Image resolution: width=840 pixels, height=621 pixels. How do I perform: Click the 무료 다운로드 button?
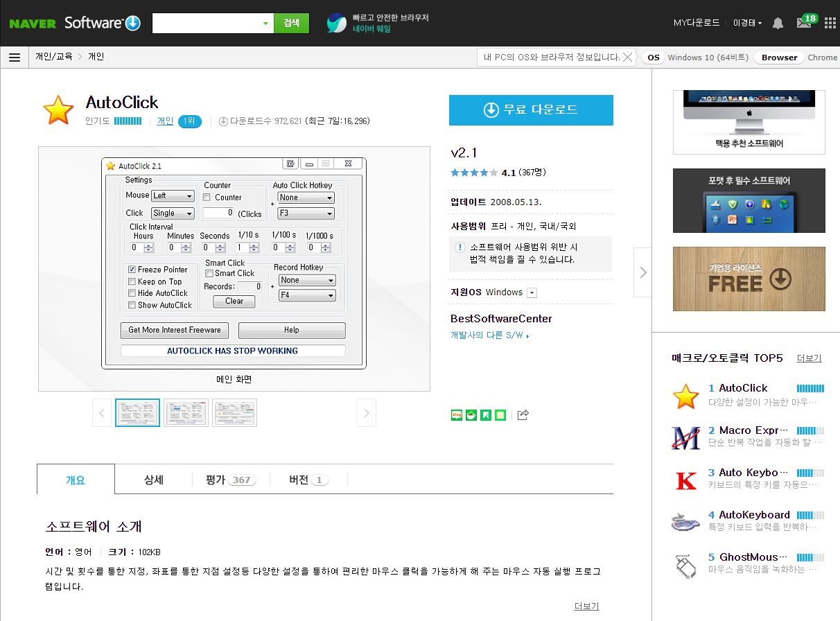(531, 110)
